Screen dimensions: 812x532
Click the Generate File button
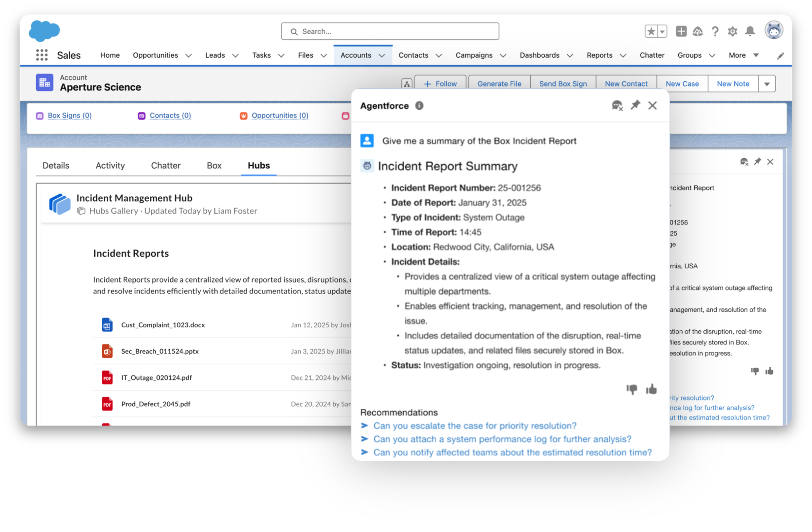point(499,84)
